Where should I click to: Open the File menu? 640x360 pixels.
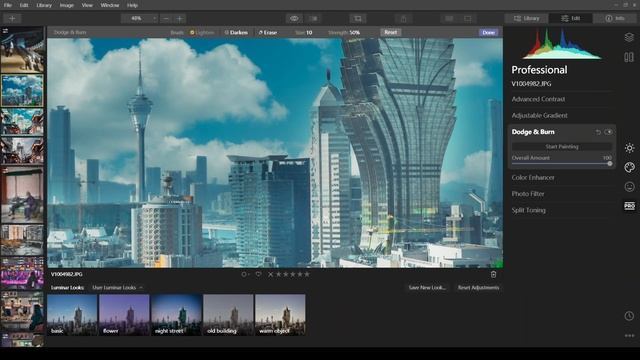click(x=7, y=5)
